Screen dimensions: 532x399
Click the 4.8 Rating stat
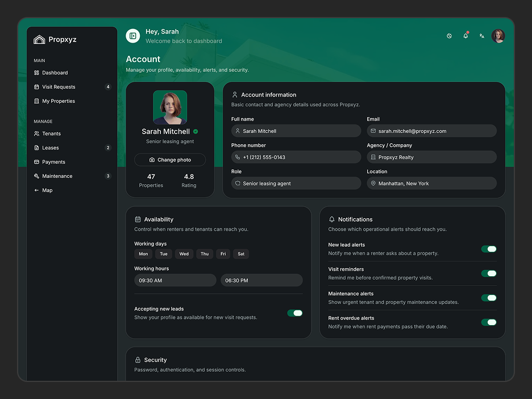pos(189,181)
